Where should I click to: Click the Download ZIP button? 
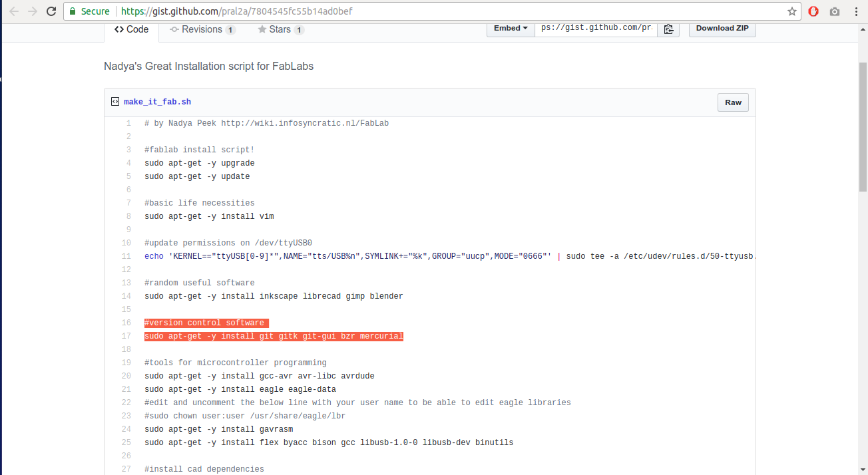(722, 29)
